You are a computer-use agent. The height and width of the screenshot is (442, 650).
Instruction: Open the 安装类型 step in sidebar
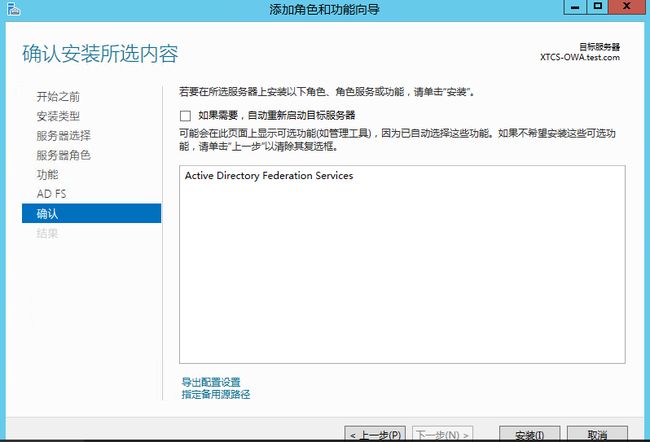point(58,116)
